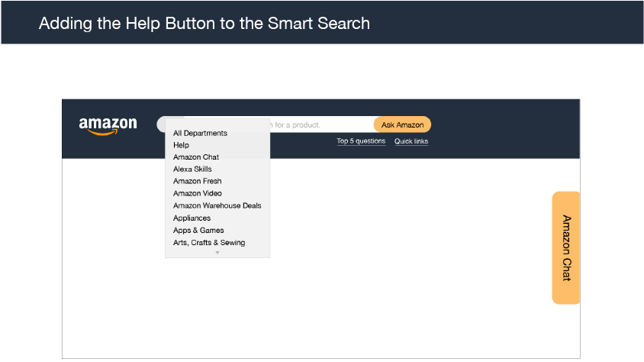The width and height of the screenshot is (644, 362).
Task: Choose Arts, Crafts & Sewing option
Action: click(x=209, y=242)
